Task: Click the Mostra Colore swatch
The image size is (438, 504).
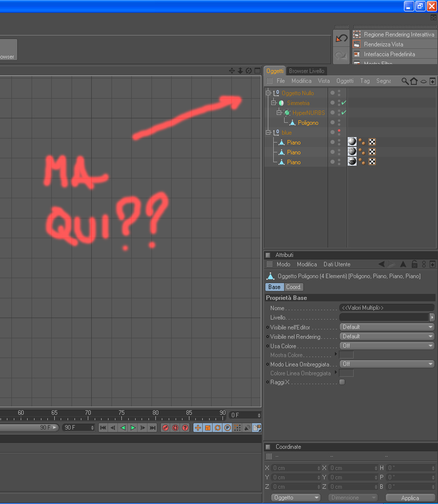Action: (346, 355)
